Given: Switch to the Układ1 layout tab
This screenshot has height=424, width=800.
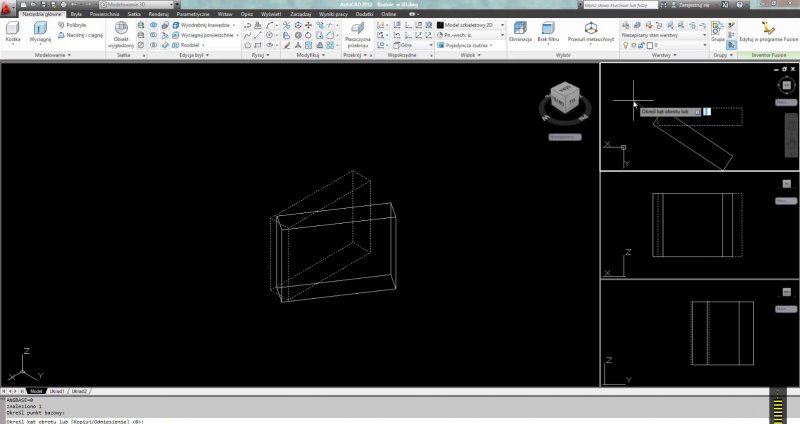Looking at the screenshot, I should coord(57,391).
